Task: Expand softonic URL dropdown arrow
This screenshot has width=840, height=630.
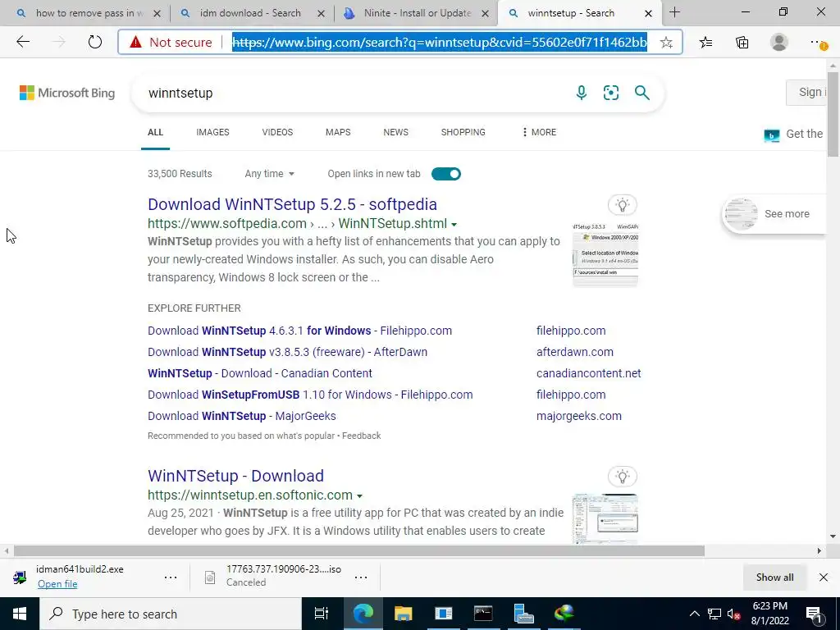Action: [359, 496]
